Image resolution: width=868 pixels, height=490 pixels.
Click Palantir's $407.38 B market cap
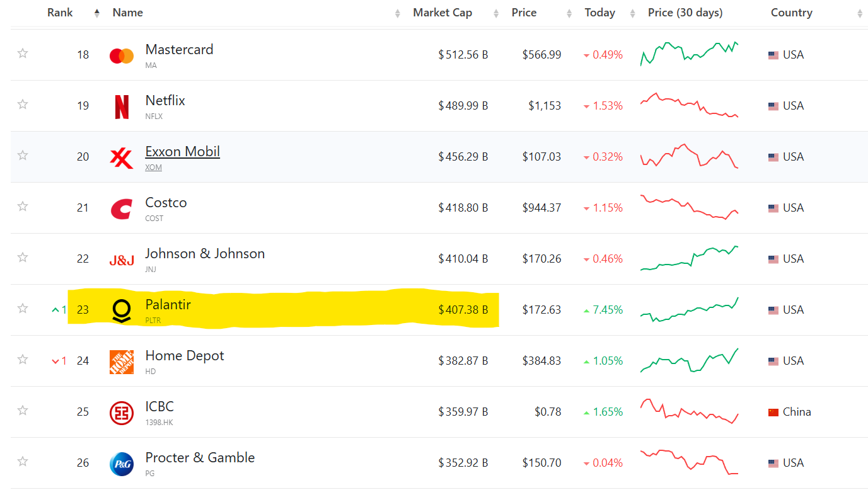click(x=463, y=310)
